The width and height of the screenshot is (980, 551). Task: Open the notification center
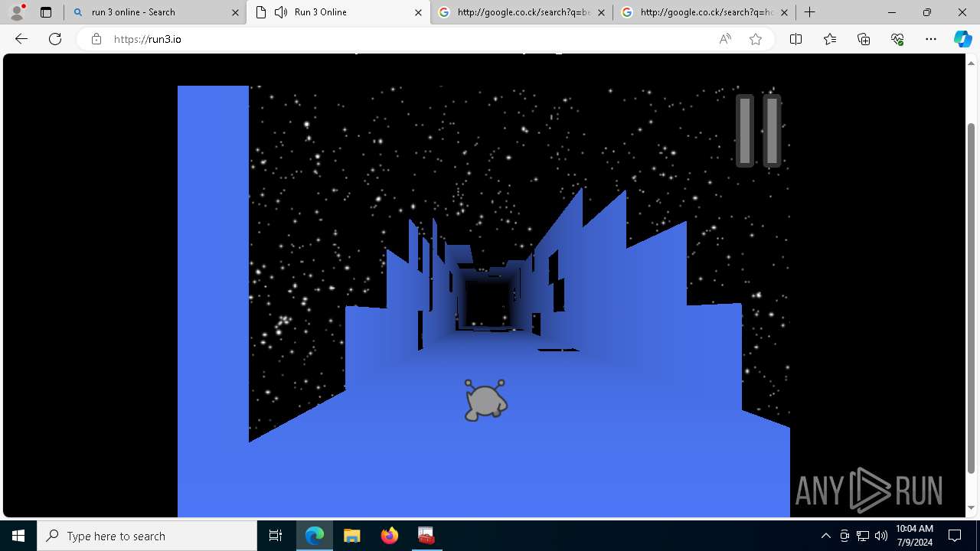955,536
